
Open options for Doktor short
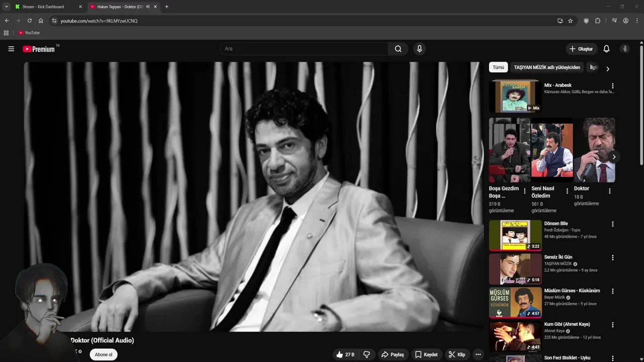click(609, 191)
